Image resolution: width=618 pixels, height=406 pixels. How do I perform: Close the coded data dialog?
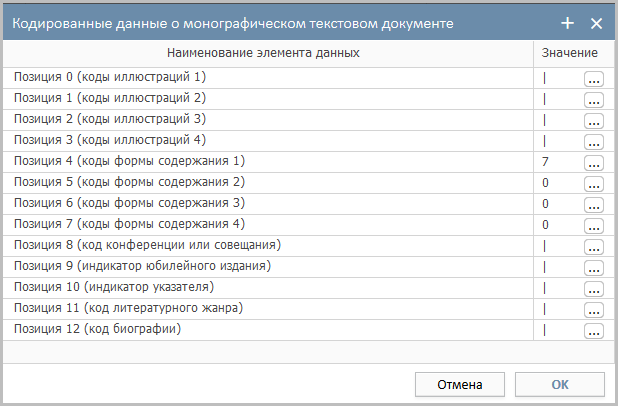coord(596,23)
